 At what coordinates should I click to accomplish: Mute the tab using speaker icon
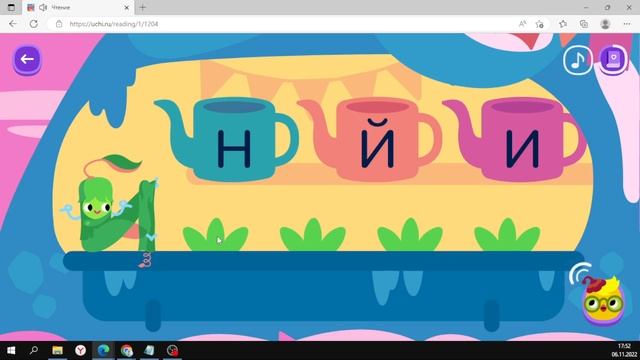[x=43, y=7]
